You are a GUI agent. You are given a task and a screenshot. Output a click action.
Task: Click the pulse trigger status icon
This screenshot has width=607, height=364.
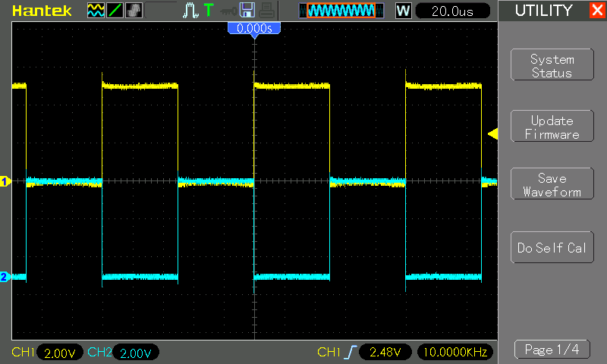190,11
